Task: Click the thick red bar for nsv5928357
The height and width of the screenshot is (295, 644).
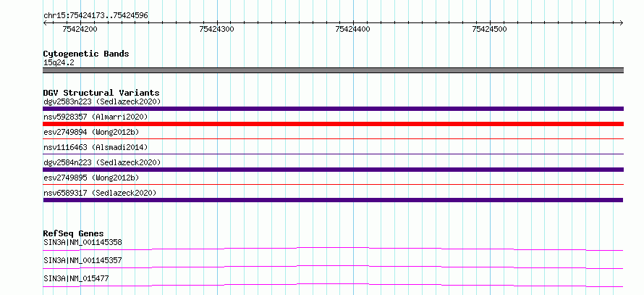Action: click(333, 124)
